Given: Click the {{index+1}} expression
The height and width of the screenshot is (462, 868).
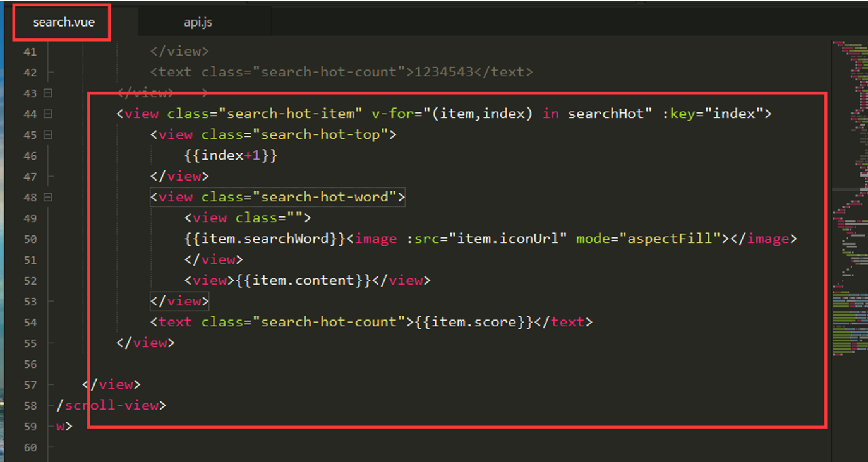Looking at the screenshot, I should click(231, 155).
